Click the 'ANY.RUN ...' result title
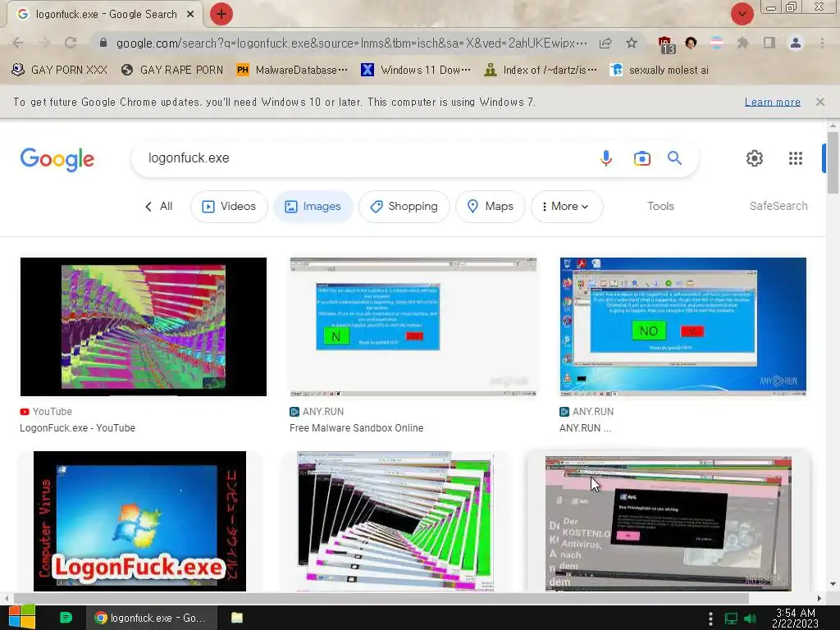Viewport: 840px width, 630px height. (585, 428)
